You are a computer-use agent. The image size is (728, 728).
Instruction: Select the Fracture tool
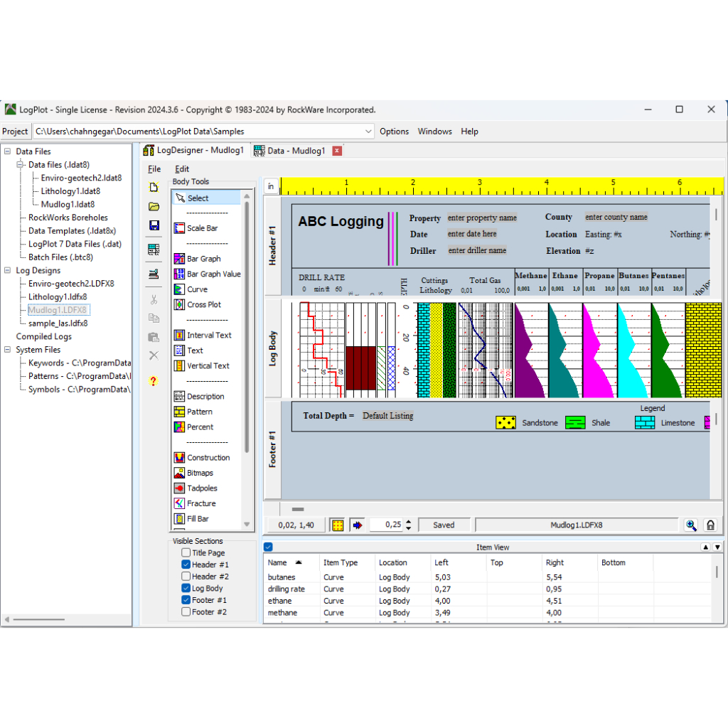click(x=200, y=503)
